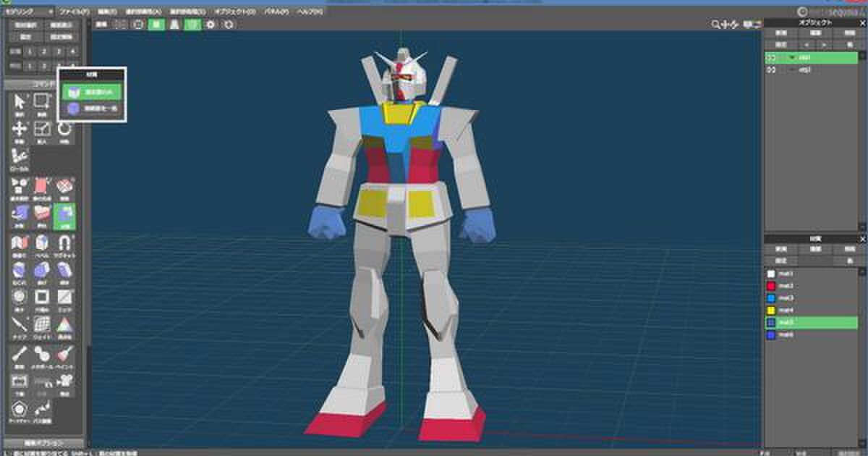Select the Edge tool diagonal-line icon
868x456 pixels.
click(x=64, y=300)
